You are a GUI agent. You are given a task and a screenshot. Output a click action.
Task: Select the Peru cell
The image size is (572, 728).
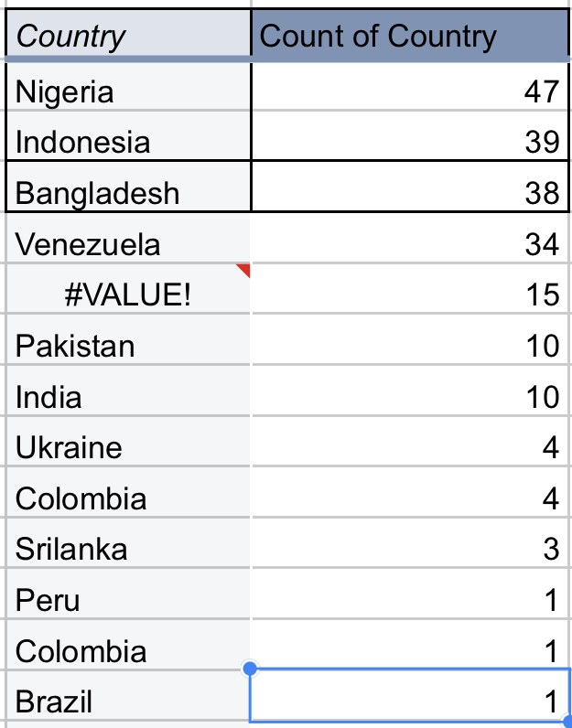tap(128, 594)
